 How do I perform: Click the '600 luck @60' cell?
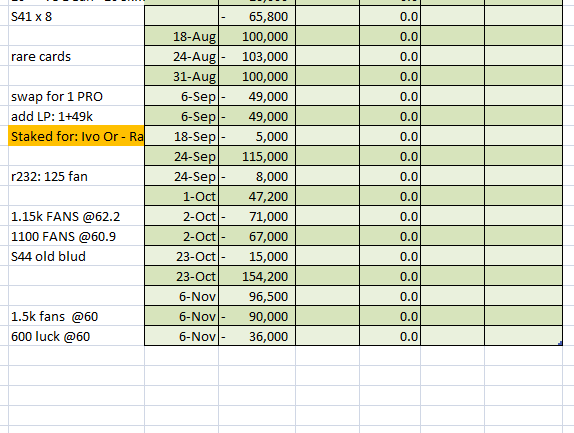coord(76,336)
